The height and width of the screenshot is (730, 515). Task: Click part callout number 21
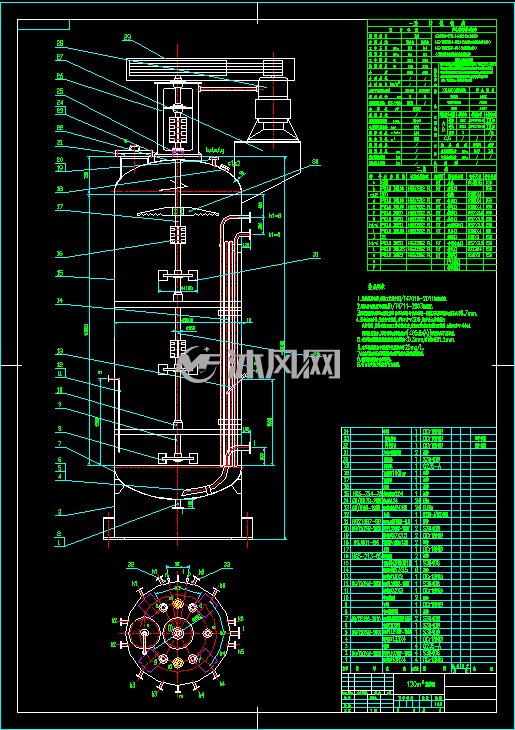tap(60, 143)
